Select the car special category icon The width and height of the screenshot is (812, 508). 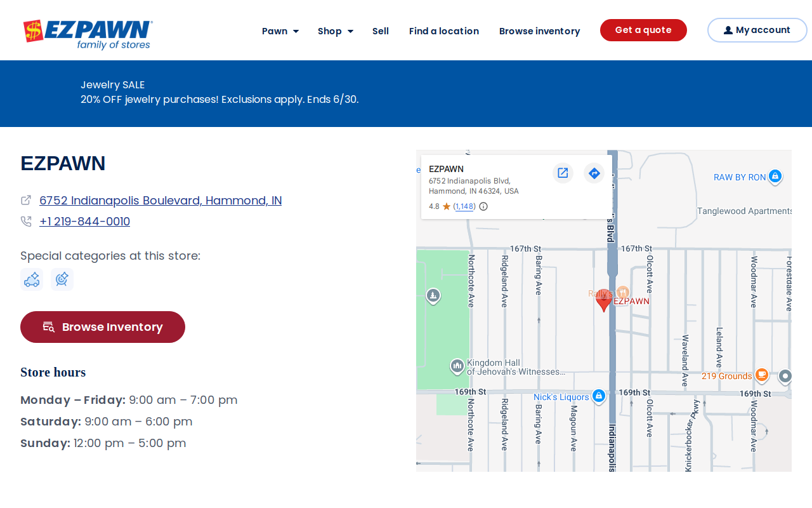32,279
